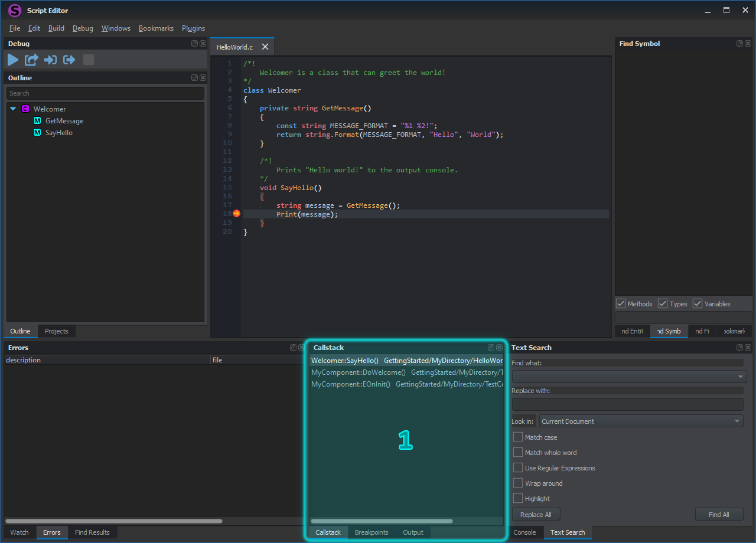Float the Find Symbol panel using undock icon
756x543 pixels.
click(739, 44)
